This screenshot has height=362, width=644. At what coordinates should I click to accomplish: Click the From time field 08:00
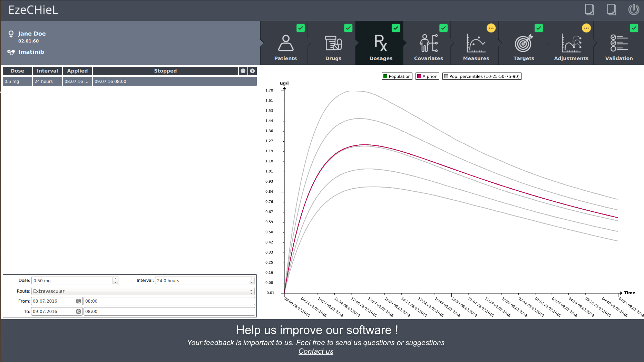pyautogui.click(x=169, y=301)
